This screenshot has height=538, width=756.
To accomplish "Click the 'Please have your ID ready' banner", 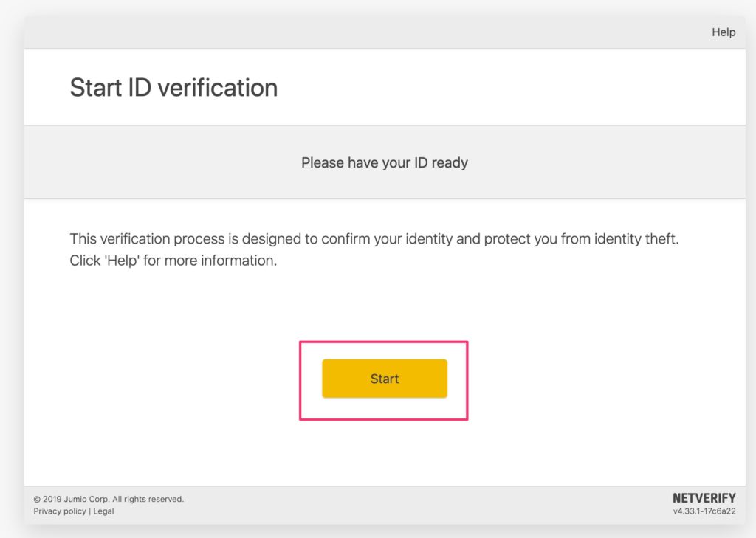I will pyautogui.click(x=384, y=162).
